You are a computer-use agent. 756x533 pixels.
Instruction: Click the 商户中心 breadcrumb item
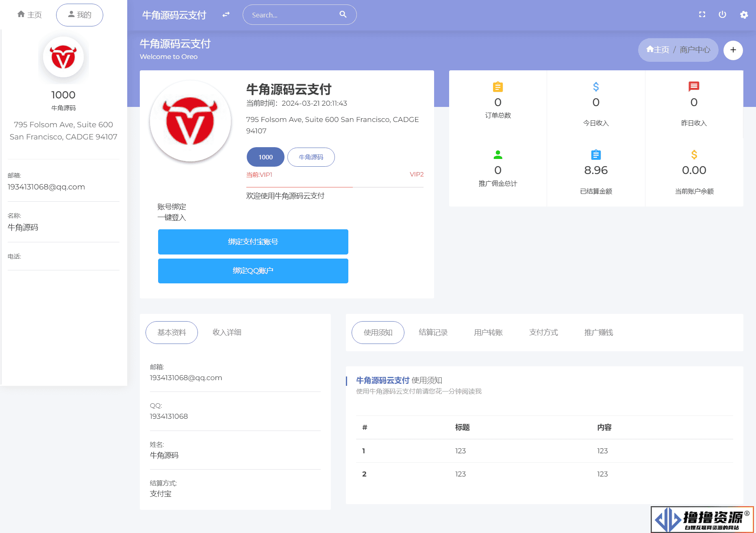(x=695, y=50)
